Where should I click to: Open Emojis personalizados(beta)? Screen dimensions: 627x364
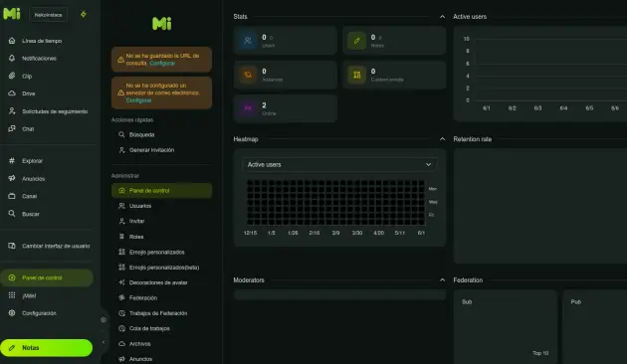164,268
